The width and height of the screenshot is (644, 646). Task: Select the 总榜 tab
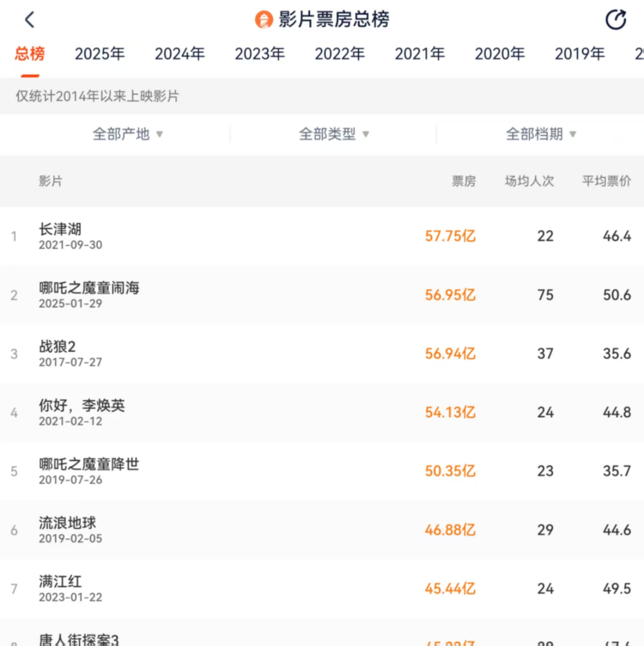(30, 54)
